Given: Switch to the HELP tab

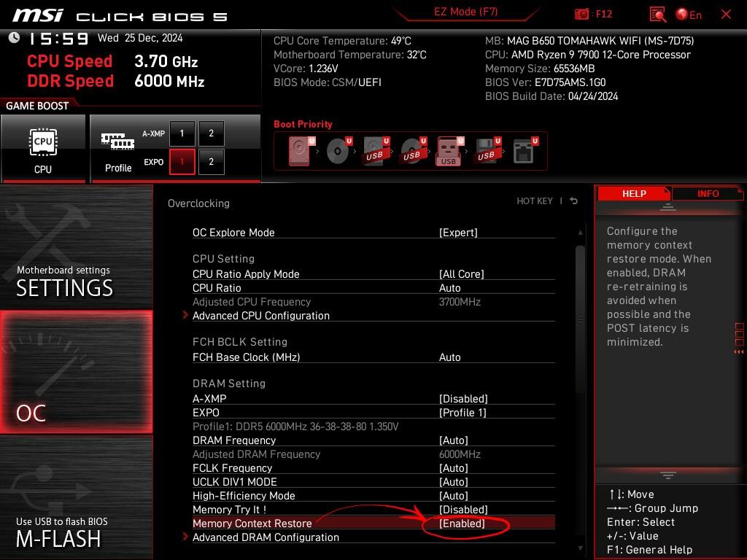Looking at the screenshot, I should [x=634, y=193].
